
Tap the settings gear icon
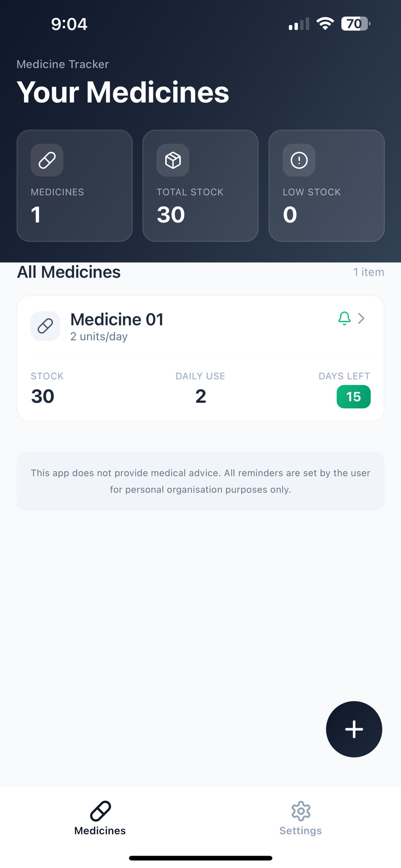(301, 811)
